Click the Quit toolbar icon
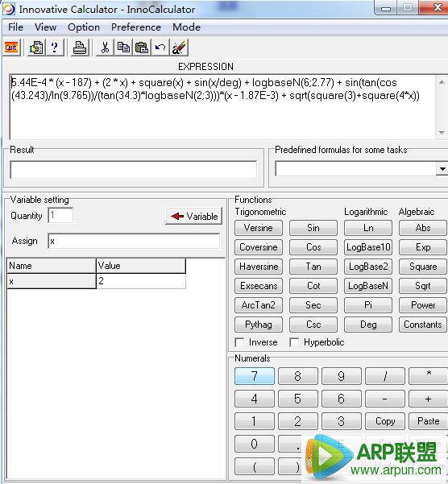 (x=11, y=48)
